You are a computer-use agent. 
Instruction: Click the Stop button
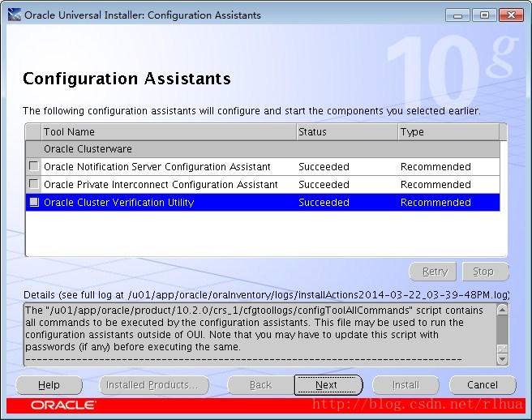(x=486, y=272)
